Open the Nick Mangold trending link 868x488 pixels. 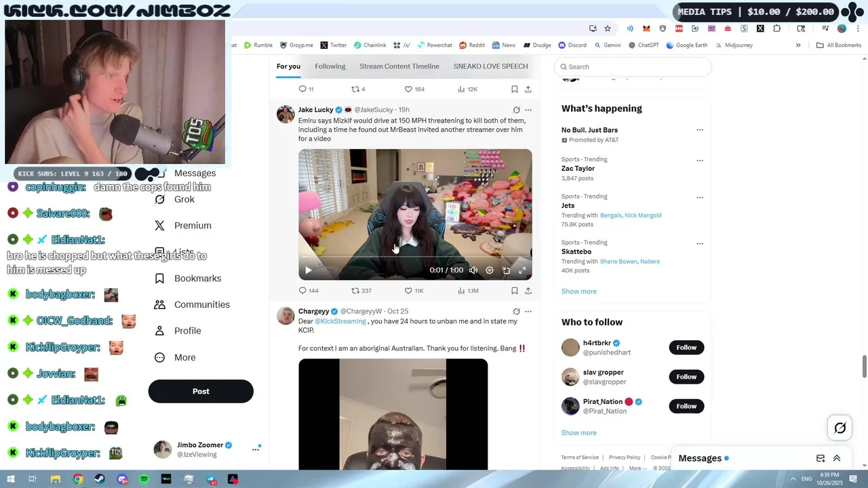point(643,216)
